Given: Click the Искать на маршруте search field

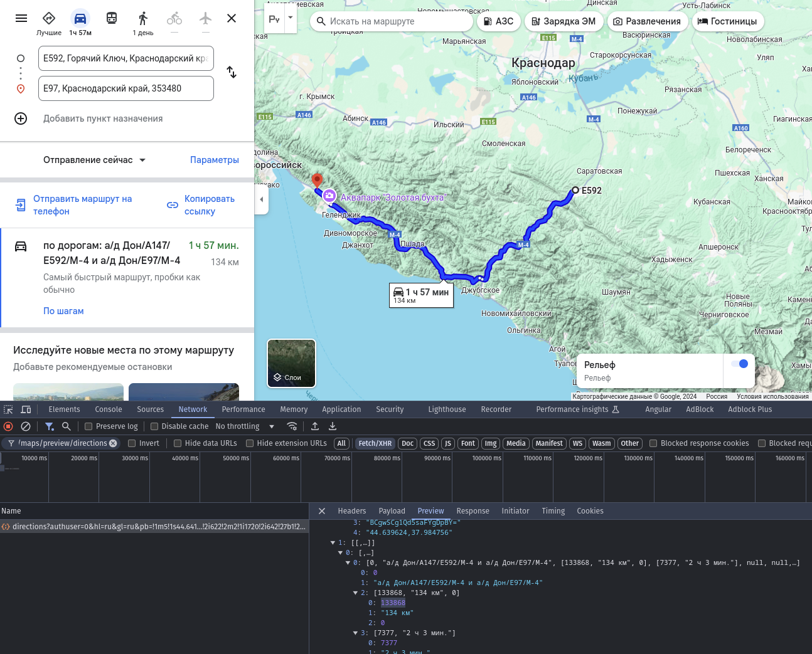Looking at the screenshot, I should [x=392, y=21].
